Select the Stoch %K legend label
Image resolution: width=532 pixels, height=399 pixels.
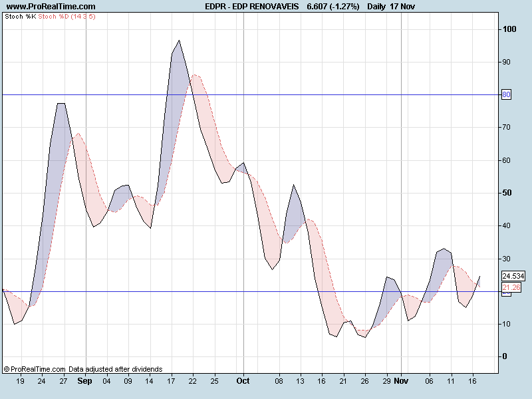(x=21, y=16)
